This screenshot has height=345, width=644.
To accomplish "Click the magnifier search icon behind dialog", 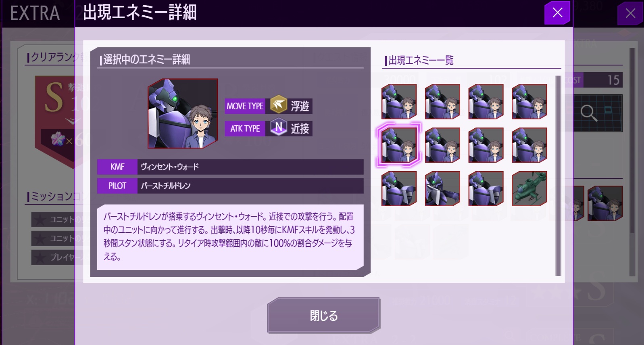I will (588, 113).
